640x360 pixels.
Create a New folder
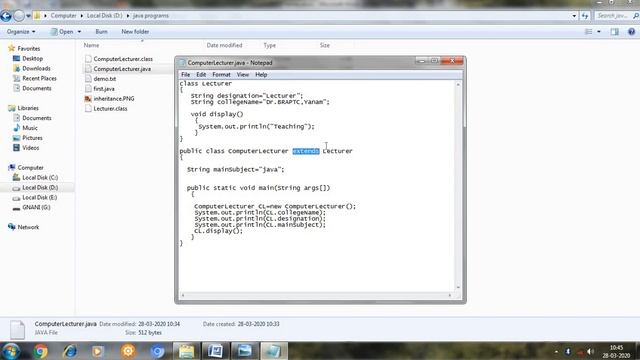tap(135, 31)
